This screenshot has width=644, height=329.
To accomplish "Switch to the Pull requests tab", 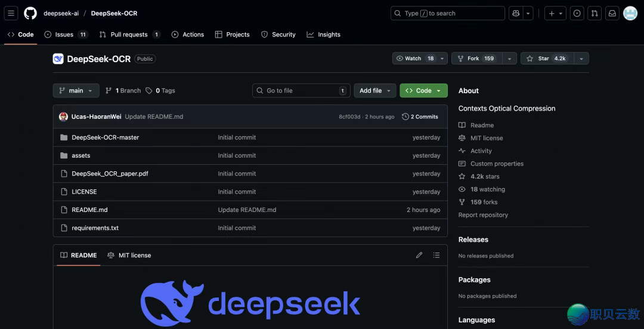I will (x=130, y=35).
